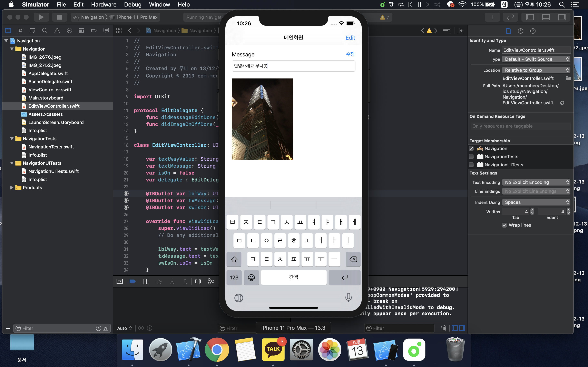Collapse the NavigationTests folder

(12, 139)
